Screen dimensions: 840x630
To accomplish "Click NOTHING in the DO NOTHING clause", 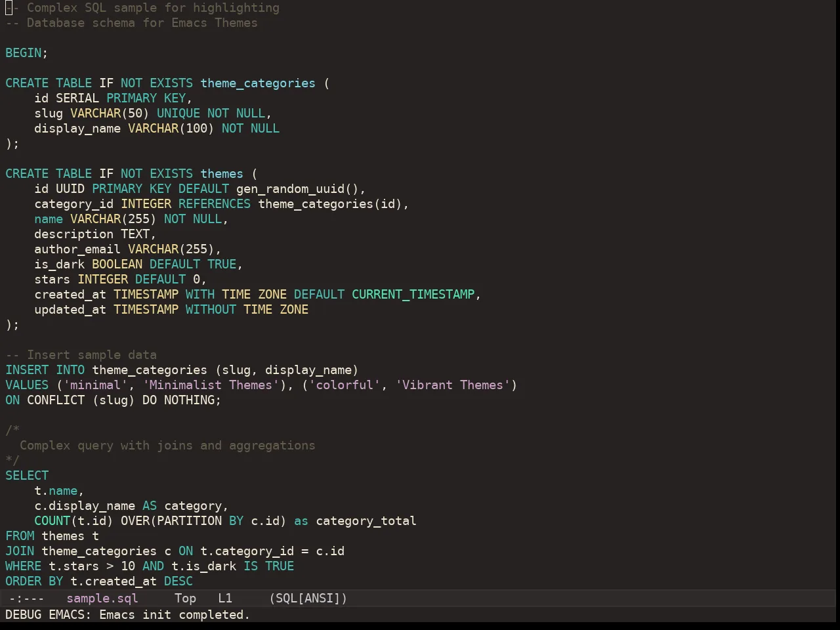I will pos(189,400).
